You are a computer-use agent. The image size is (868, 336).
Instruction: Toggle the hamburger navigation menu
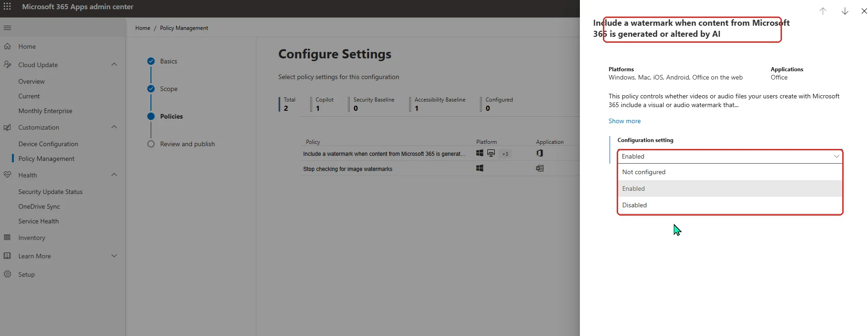coord(7,28)
